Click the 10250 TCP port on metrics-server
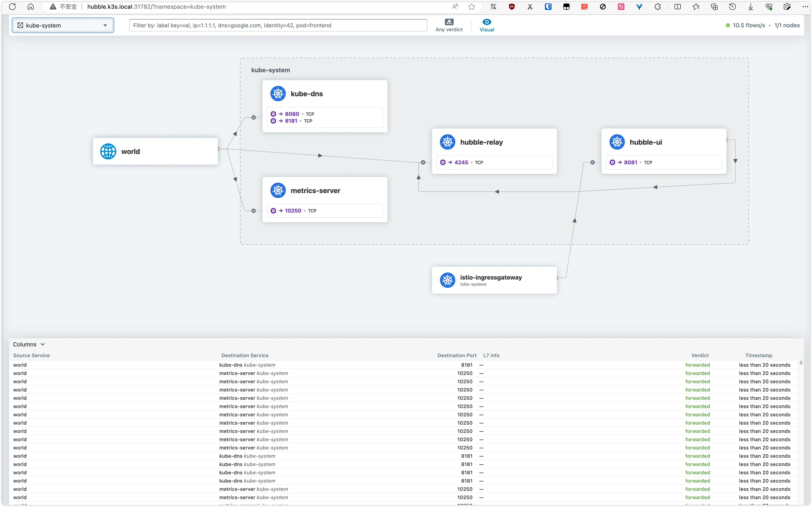Image resolution: width=812 pixels, height=507 pixels. (293, 211)
